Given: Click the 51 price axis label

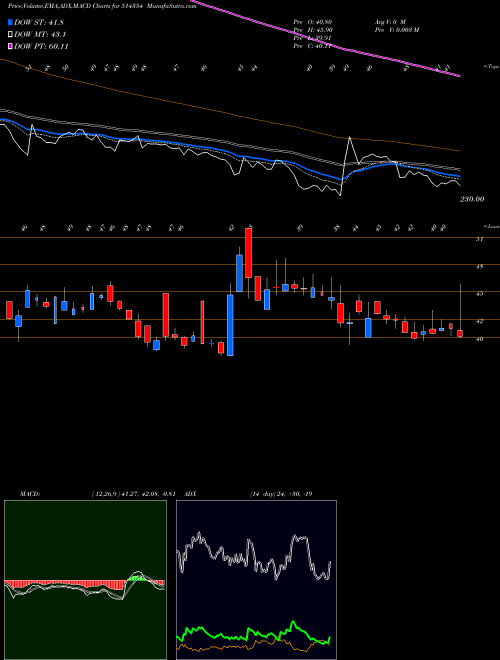Looking at the screenshot, I should coord(479,239).
